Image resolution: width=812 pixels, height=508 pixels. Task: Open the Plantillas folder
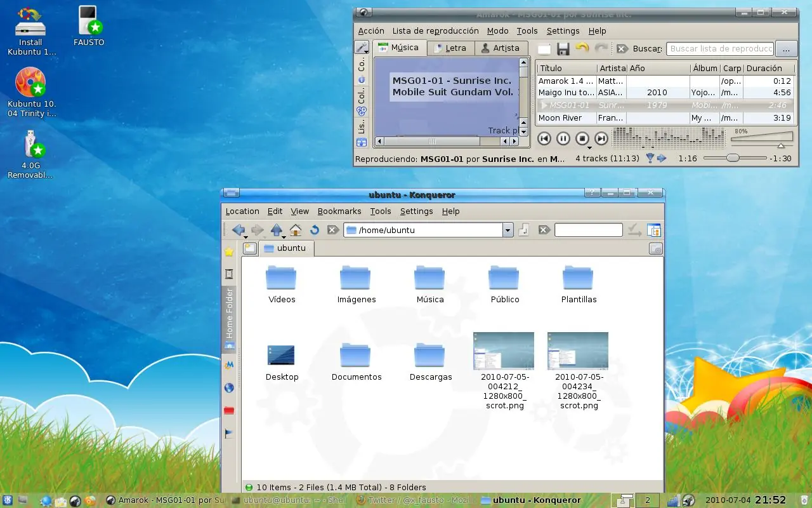pyautogui.click(x=579, y=284)
